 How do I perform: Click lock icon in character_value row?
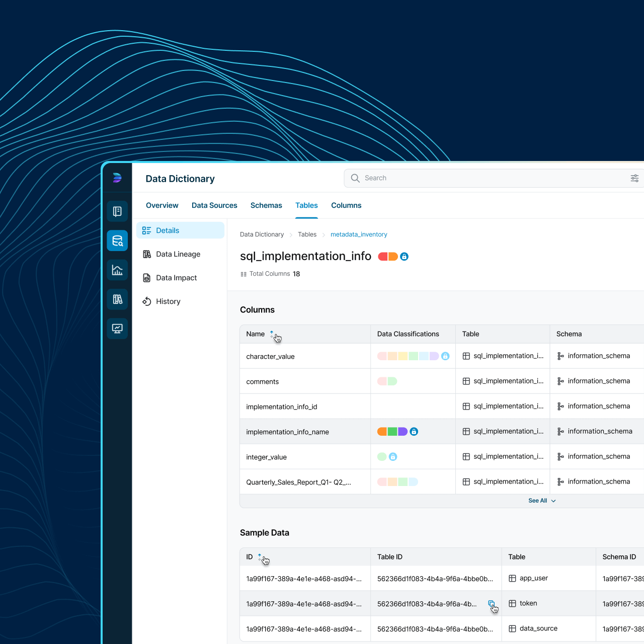coord(445,356)
